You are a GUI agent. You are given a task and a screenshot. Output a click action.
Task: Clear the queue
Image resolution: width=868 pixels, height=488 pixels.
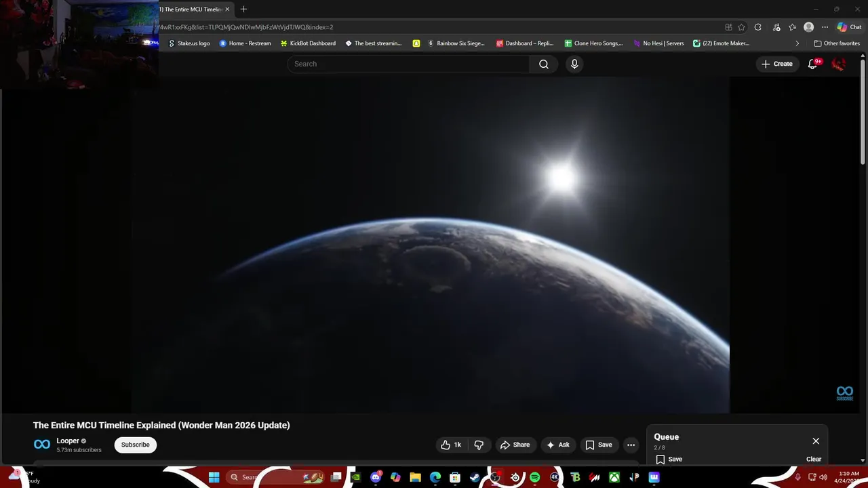pos(814,459)
